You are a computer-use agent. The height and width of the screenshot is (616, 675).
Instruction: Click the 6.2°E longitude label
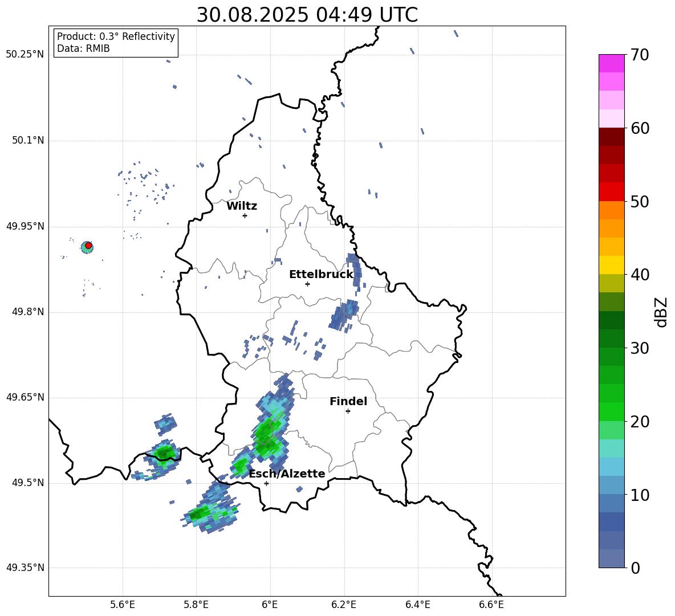pos(344,605)
